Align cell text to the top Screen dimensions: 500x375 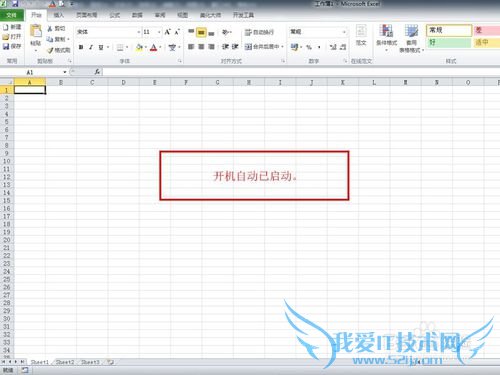[x=191, y=32]
